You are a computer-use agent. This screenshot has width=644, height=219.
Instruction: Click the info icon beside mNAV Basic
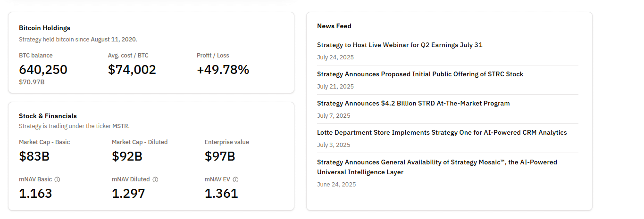[x=57, y=179]
